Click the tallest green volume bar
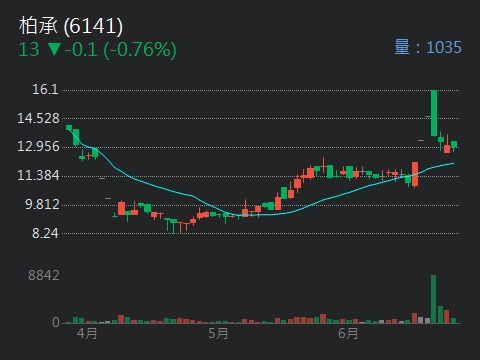Viewport: 480px width, 360px height. tap(433, 299)
